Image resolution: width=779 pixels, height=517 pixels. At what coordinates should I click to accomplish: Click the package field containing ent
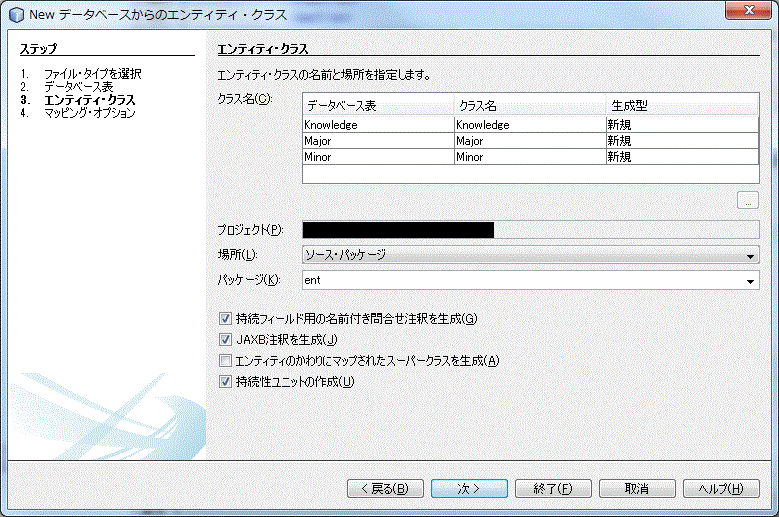[522, 280]
